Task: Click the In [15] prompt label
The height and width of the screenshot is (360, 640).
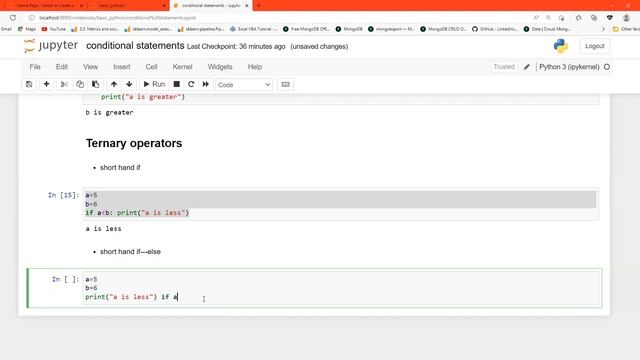Action: point(63,195)
